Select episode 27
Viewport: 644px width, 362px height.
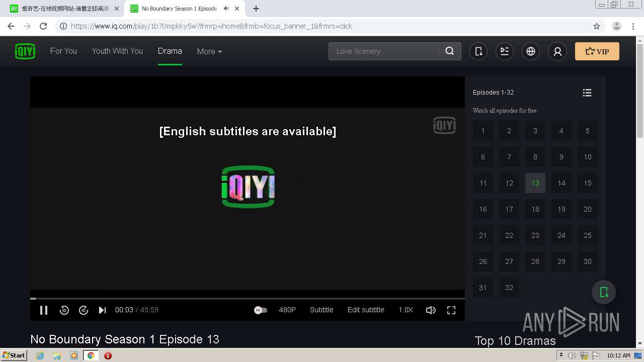pos(509,261)
